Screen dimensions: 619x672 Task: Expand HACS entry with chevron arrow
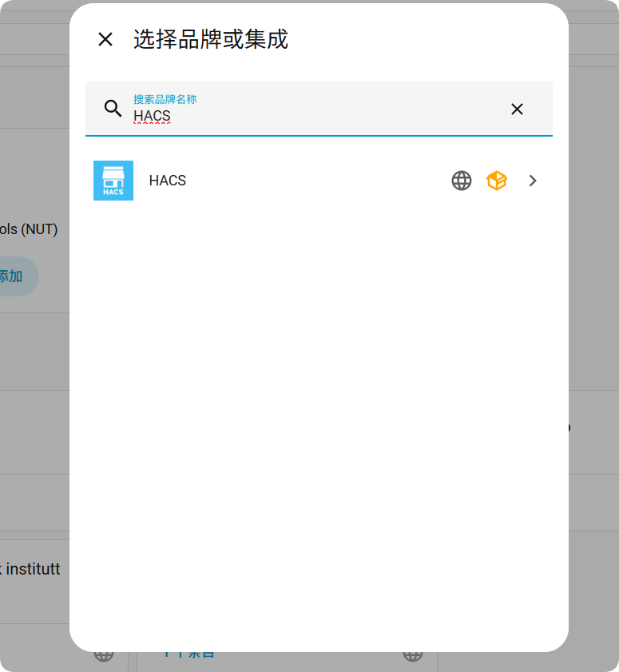pyautogui.click(x=533, y=181)
